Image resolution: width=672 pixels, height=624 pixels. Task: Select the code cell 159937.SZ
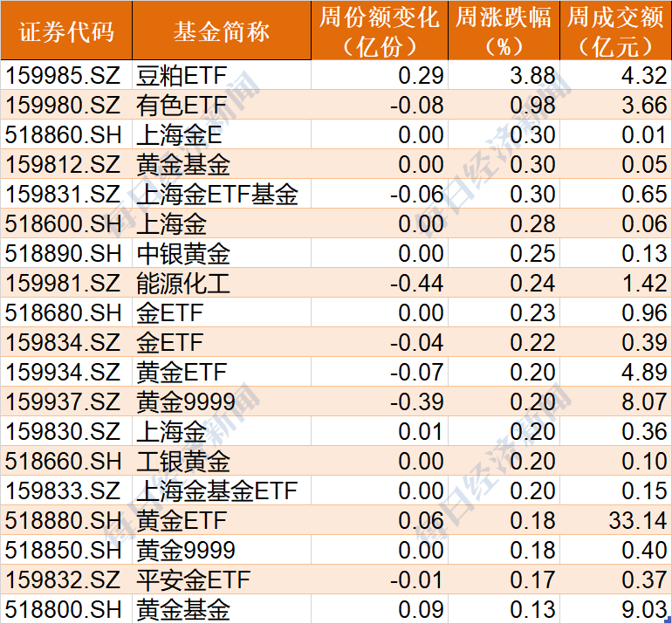[x=66, y=401]
